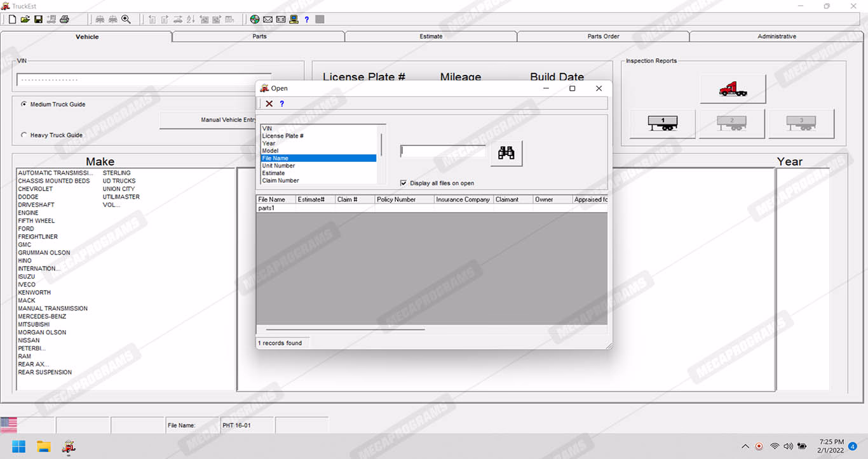
Task: Click the grayed A-Z sort toolbar icon
Action: (191, 20)
